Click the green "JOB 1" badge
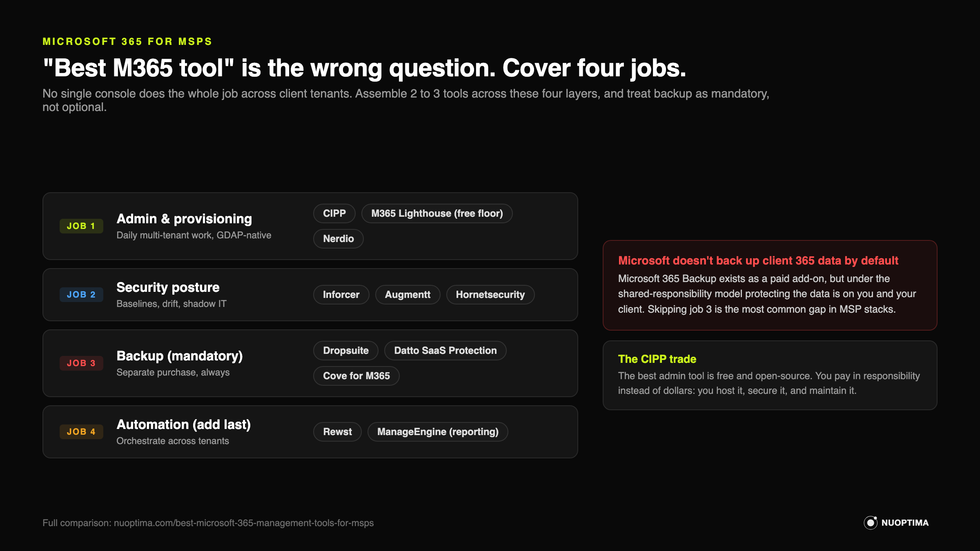Screen dimensions: 980x551 tap(81, 226)
